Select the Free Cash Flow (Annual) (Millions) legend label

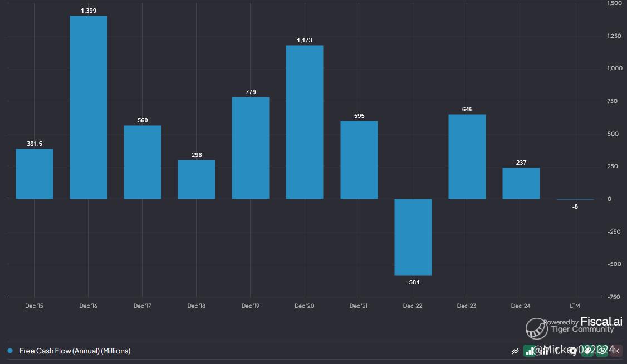pyautogui.click(x=75, y=351)
